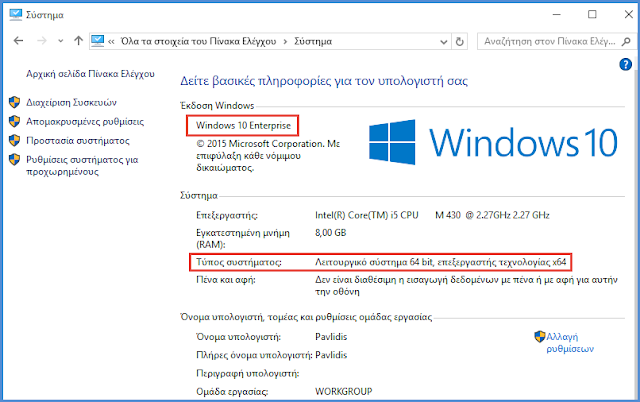Click the Πένα και αφή label

[x=226, y=280]
